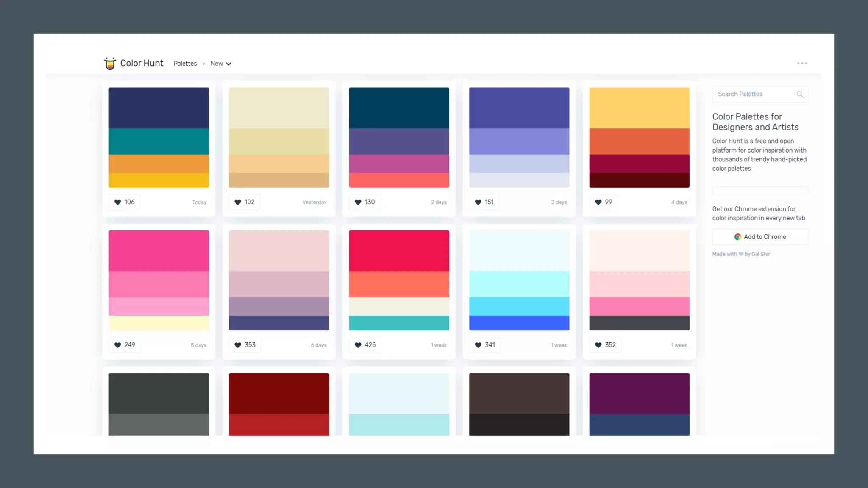Screen dimensions: 868x488
Task: Open the Gal Shir credit link
Action: coord(760,254)
